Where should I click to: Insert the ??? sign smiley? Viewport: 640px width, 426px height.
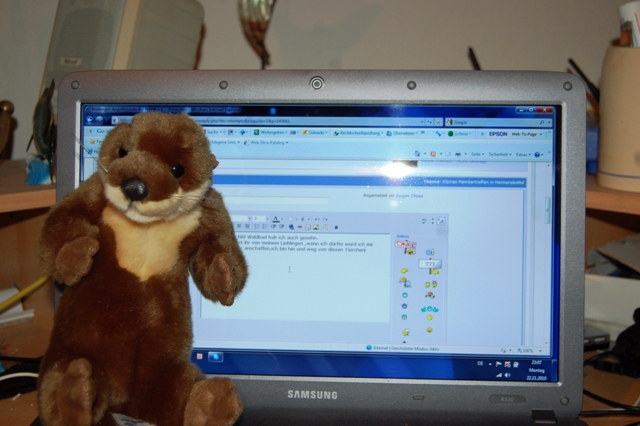[x=430, y=264]
